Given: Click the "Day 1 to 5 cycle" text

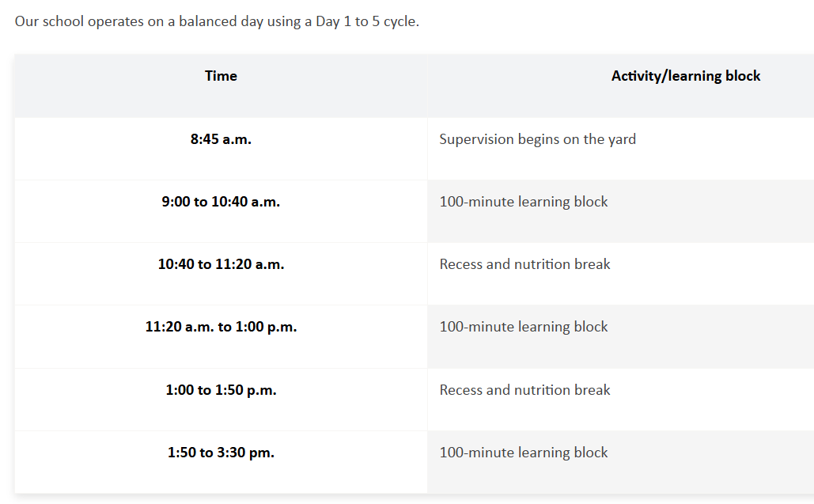Looking at the screenshot, I should [x=366, y=21].
